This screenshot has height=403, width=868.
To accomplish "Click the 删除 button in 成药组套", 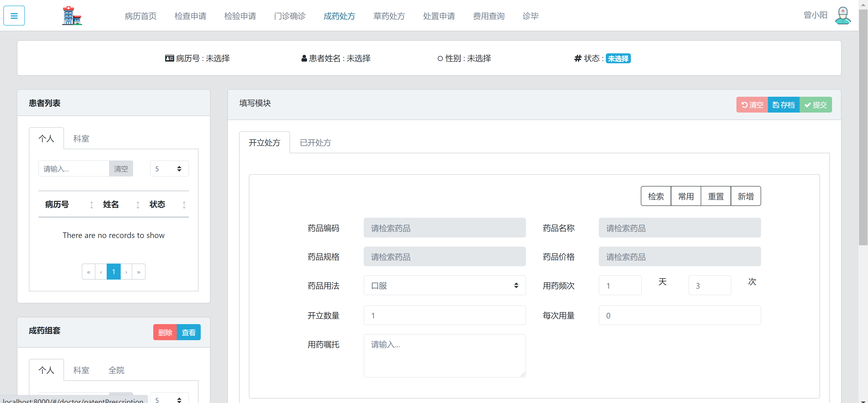I will coord(165,332).
